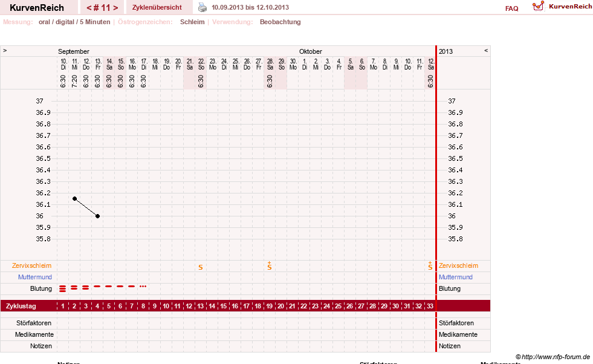Go to previous cycle with the left arrow beside # 11
This screenshot has width=593, height=364.
pyautogui.click(x=89, y=8)
